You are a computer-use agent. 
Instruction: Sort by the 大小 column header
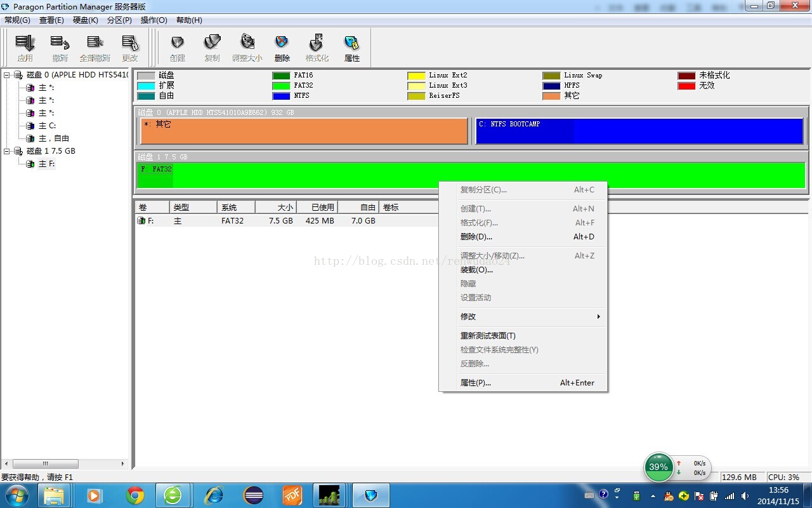[x=277, y=208]
